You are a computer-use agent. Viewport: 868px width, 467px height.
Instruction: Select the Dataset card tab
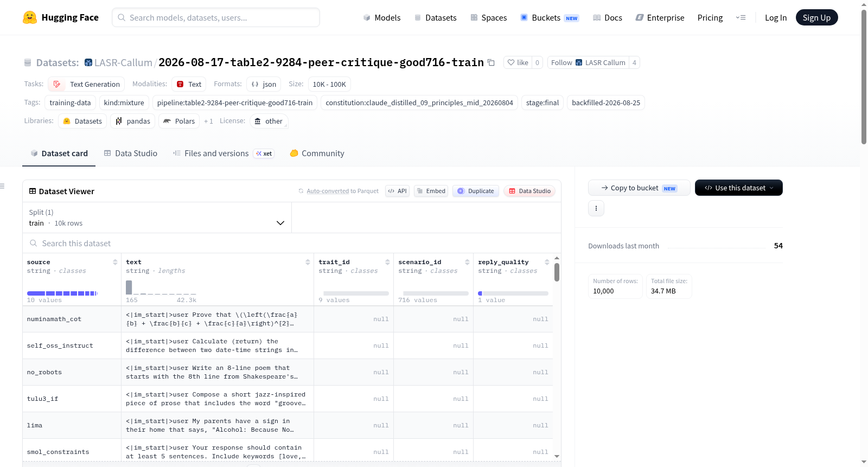pyautogui.click(x=59, y=153)
